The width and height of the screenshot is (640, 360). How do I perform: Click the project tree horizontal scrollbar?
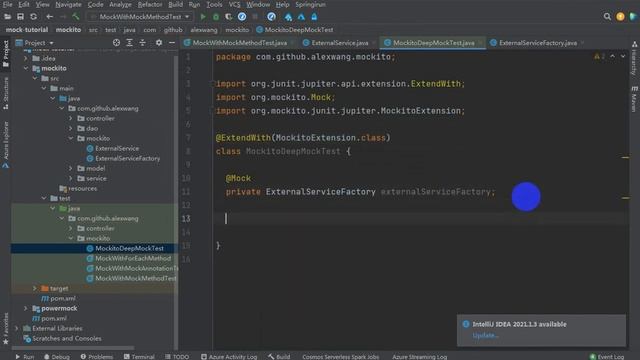(73, 348)
